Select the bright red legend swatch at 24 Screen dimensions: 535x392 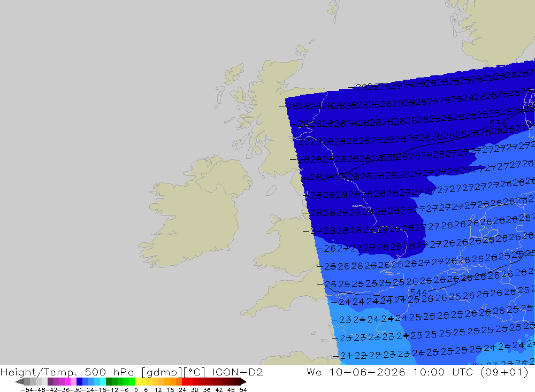[185, 381]
